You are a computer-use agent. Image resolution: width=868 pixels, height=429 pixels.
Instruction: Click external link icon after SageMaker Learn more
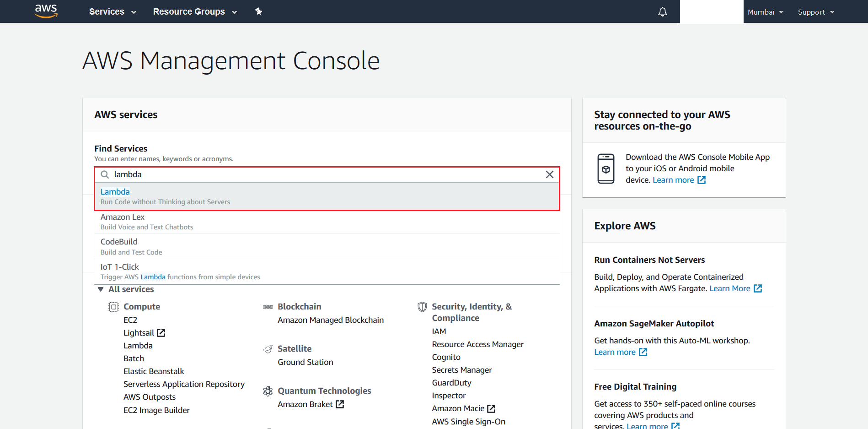pyautogui.click(x=643, y=352)
